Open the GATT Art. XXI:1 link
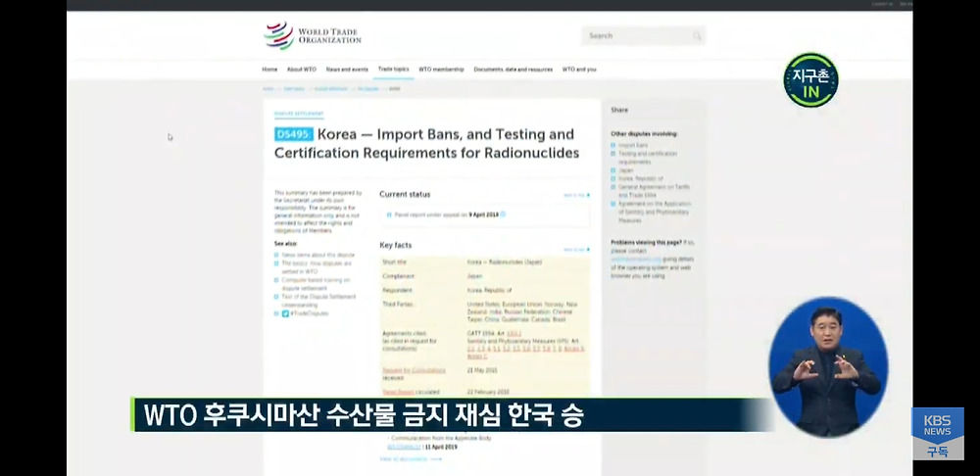Viewport: 980px width, 476px height. 514,334
